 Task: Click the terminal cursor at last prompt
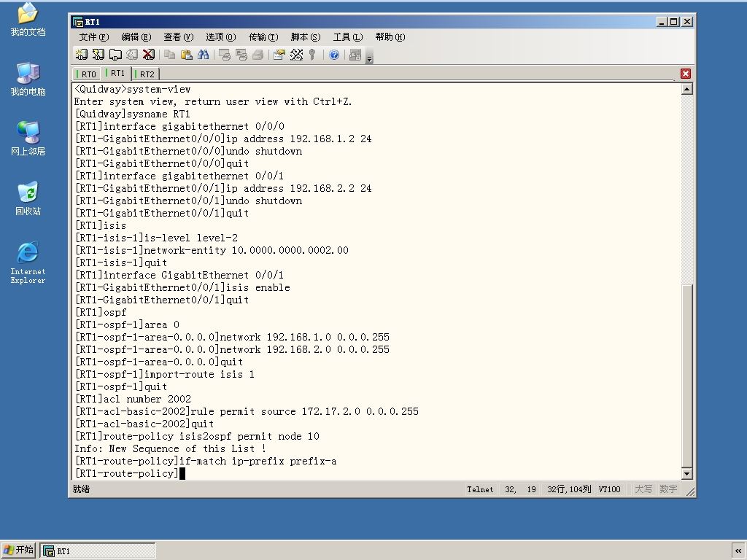point(182,473)
